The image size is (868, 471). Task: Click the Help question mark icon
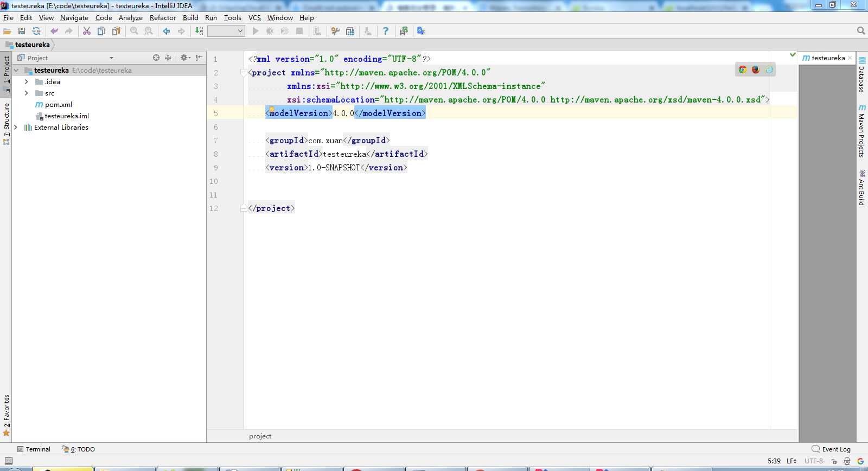386,31
